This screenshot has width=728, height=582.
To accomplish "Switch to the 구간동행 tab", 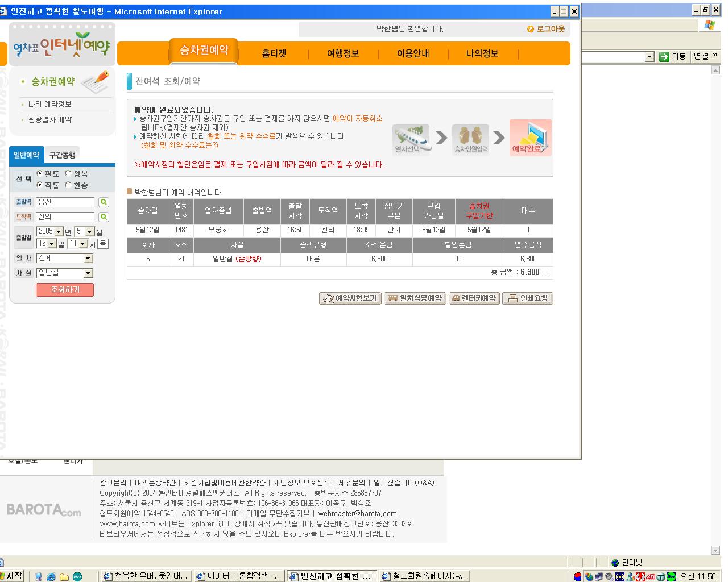I will point(62,155).
